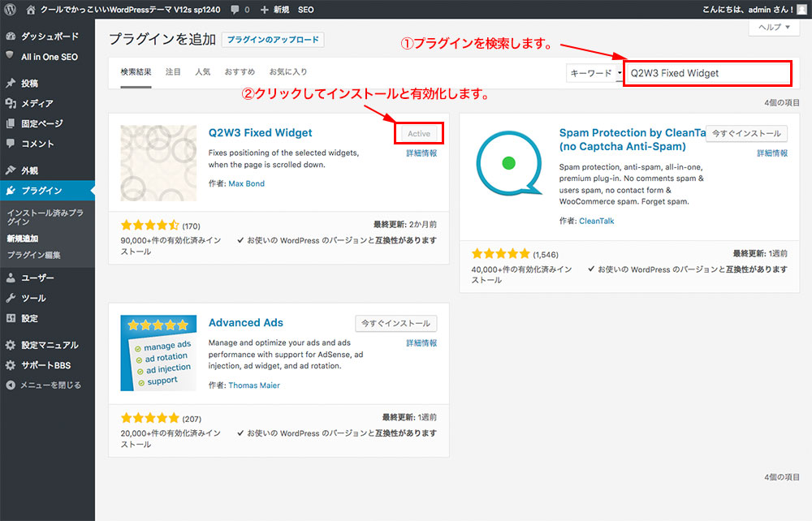Open the メディア media icon
This screenshot has height=521, width=812.
(x=11, y=103)
